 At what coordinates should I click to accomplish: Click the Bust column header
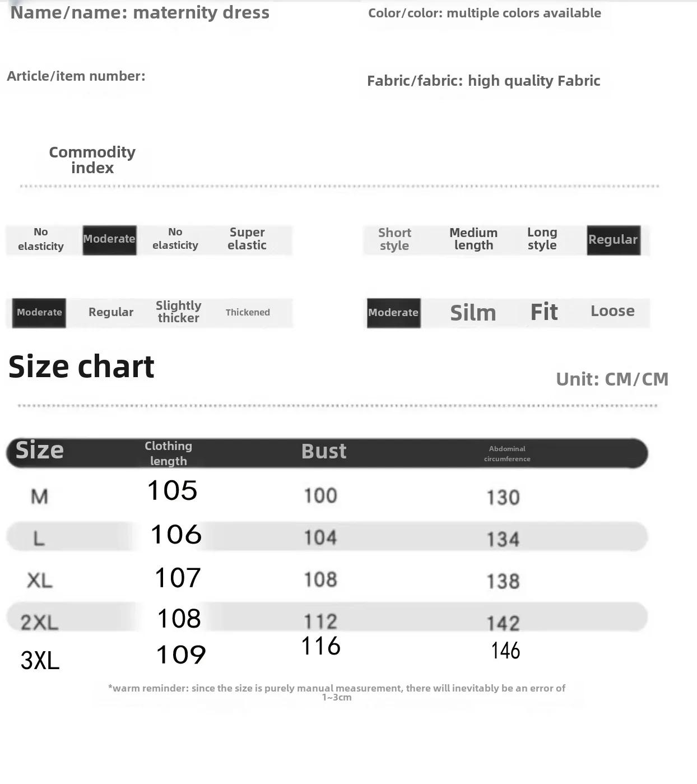click(x=324, y=452)
